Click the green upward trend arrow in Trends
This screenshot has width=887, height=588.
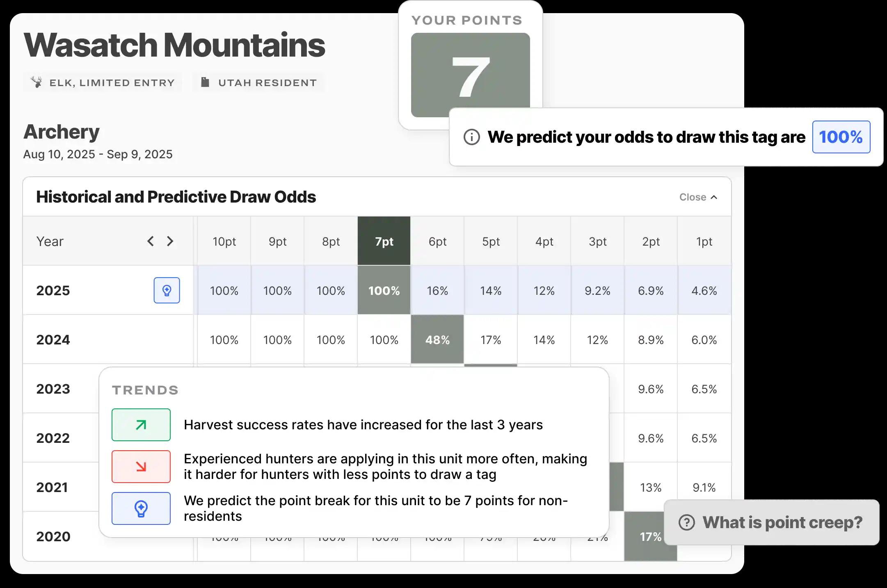(141, 425)
